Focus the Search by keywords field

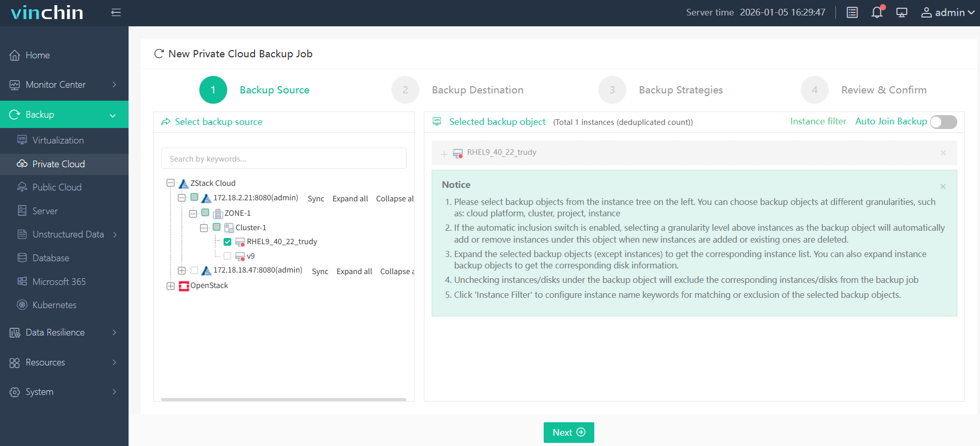pyautogui.click(x=284, y=158)
